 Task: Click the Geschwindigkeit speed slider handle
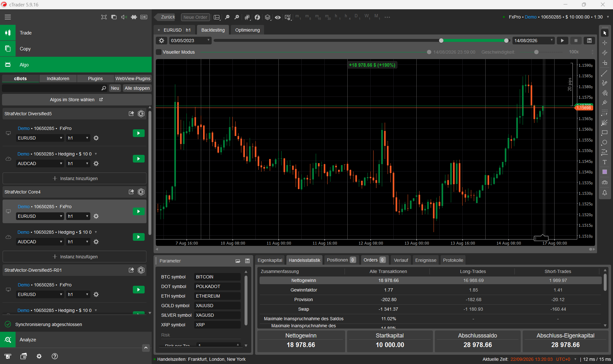[536, 52]
